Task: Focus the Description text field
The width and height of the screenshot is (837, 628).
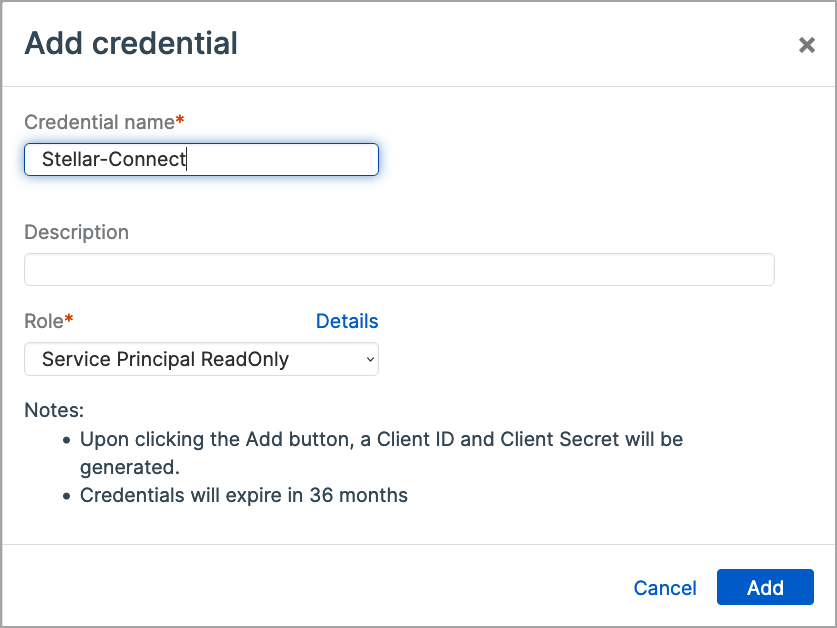Action: 399,270
